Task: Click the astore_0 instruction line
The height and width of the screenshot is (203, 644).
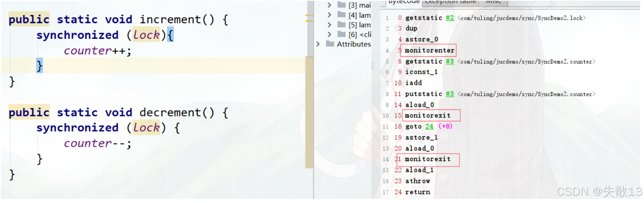Action: pos(422,40)
